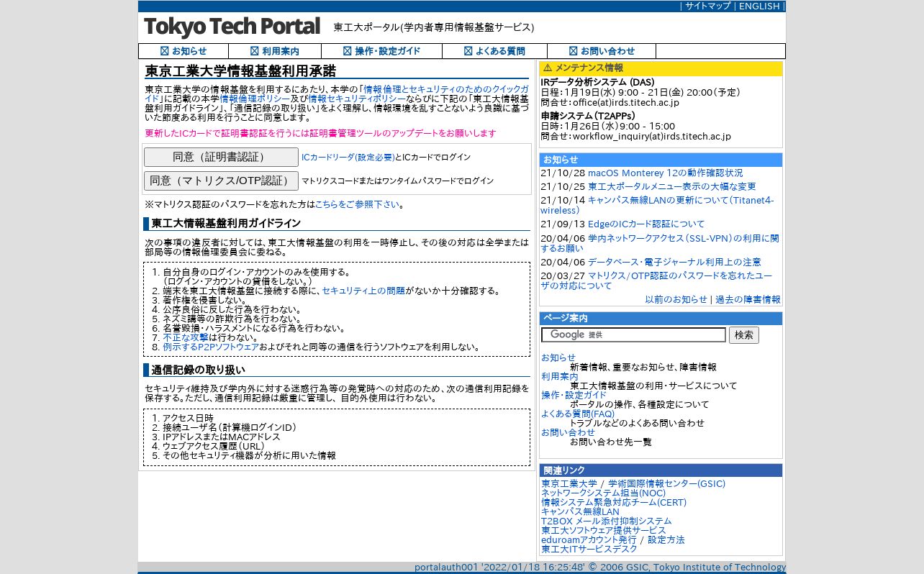Open the 情報セキュリティポリシー link

(x=357, y=99)
